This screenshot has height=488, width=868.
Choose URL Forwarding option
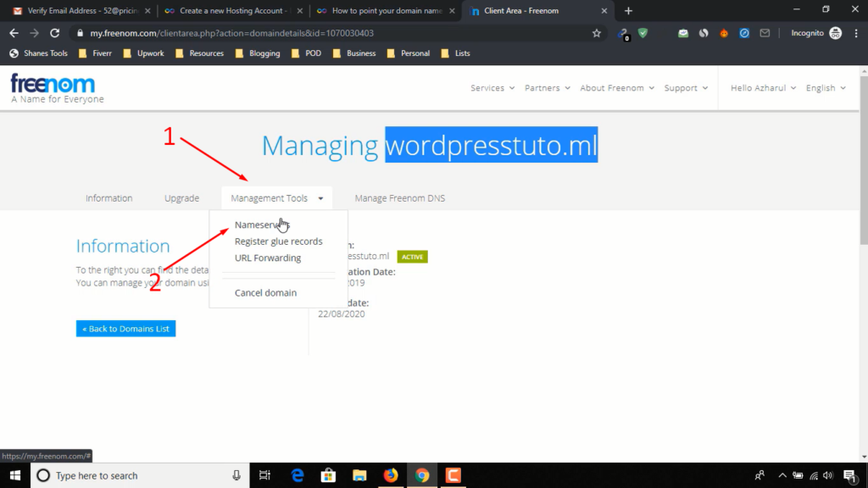click(268, 258)
